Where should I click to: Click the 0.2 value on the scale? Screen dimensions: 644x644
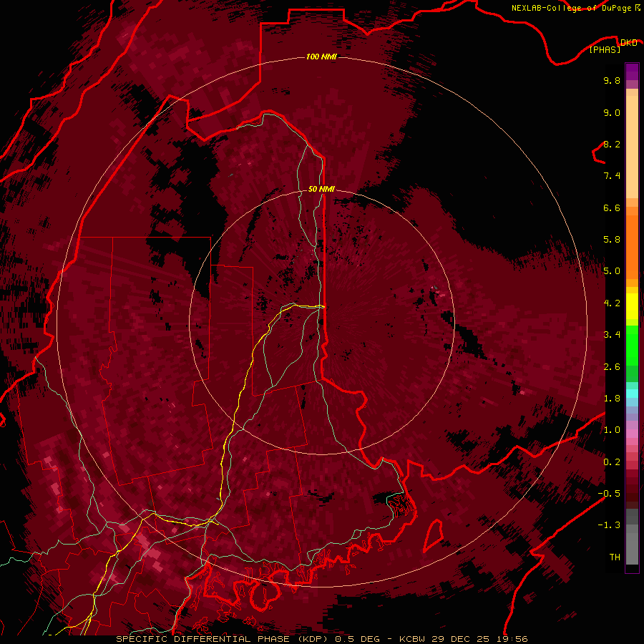pyautogui.click(x=612, y=462)
